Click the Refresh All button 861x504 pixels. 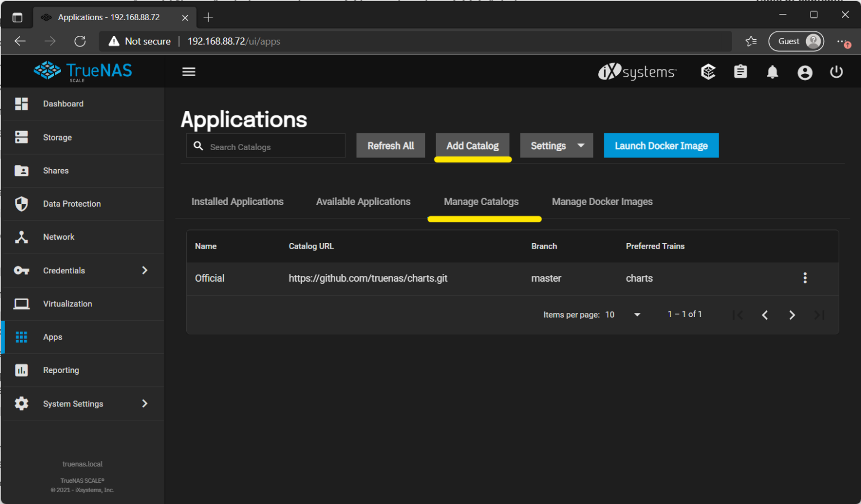pyautogui.click(x=390, y=146)
